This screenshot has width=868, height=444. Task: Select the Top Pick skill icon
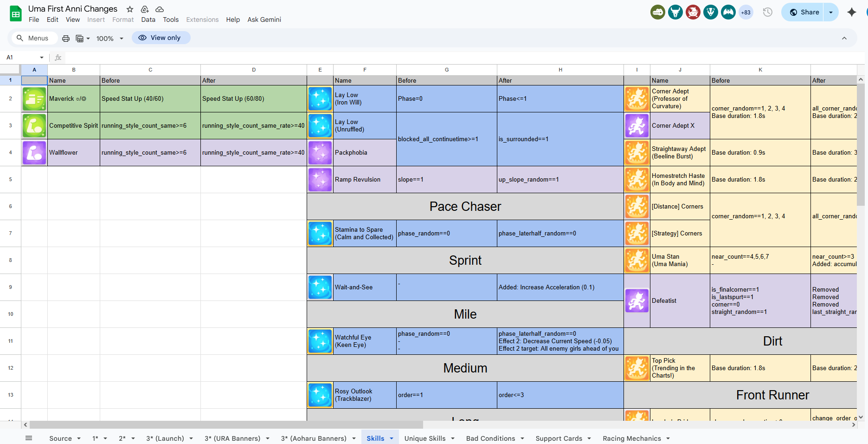coord(637,368)
